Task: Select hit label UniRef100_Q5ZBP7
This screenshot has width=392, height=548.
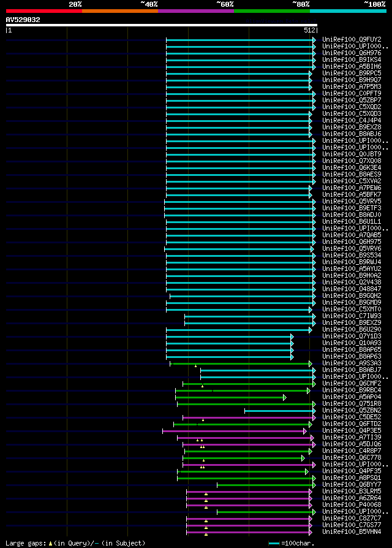Action: 352,101
